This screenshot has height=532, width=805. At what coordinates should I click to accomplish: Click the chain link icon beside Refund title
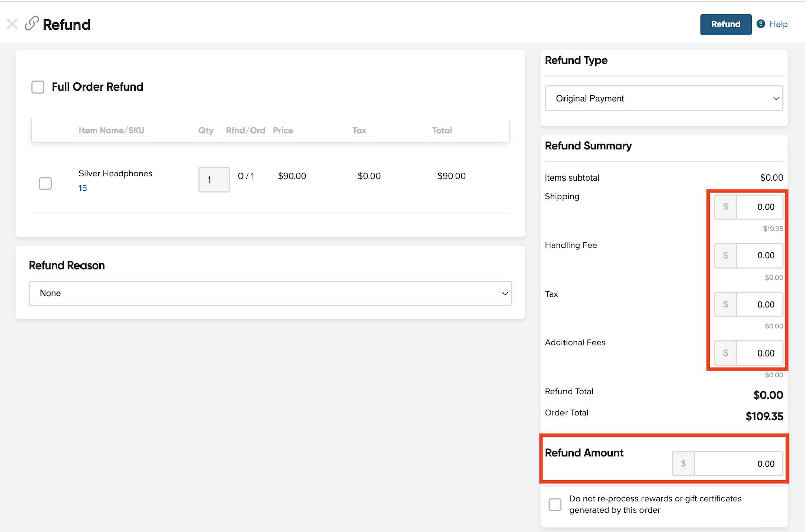tap(32, 23)
